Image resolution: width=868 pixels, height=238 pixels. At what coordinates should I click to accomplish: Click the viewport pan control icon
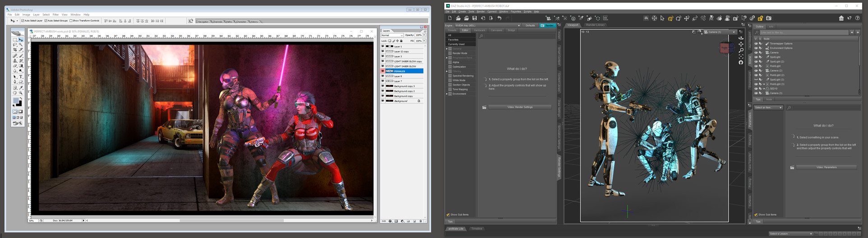pyautogui.click(x=741, y=44)
